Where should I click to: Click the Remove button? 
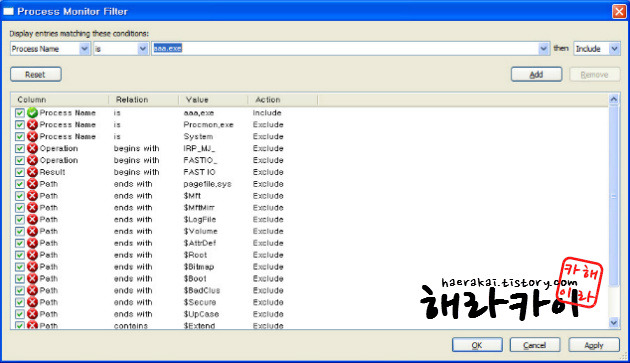click(595, 74)
